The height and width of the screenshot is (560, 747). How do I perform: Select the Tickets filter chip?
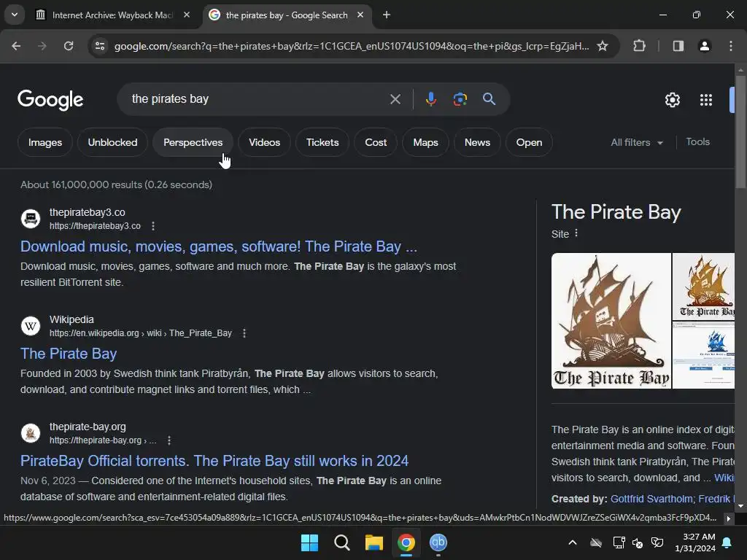[322, 142]
